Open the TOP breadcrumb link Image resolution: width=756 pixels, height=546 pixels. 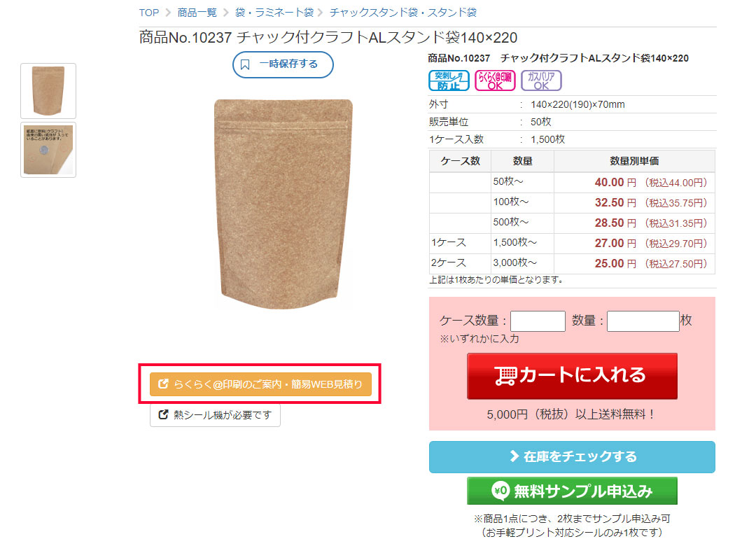pyautogui.click(x=149, y=13)
